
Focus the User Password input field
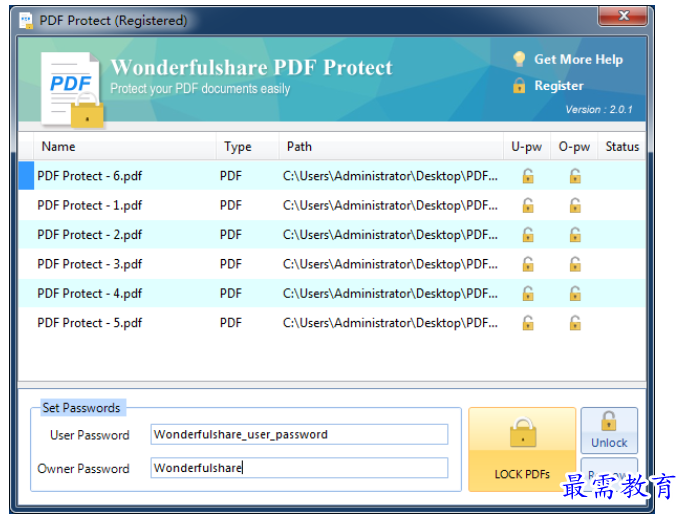(299, 435)
